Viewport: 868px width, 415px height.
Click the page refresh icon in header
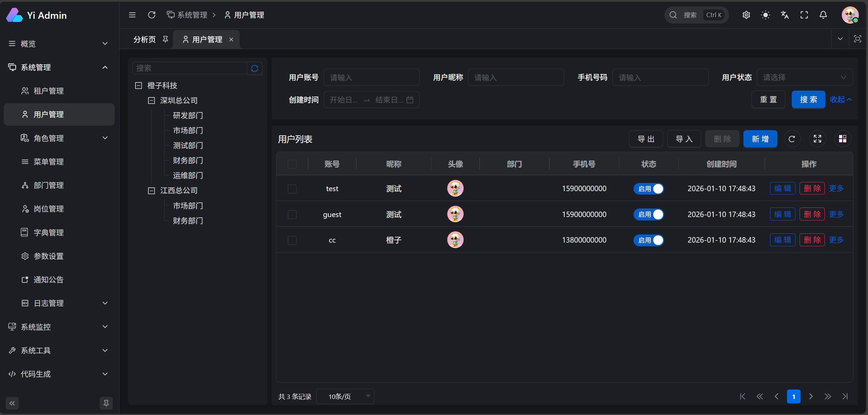coord(151,15)
